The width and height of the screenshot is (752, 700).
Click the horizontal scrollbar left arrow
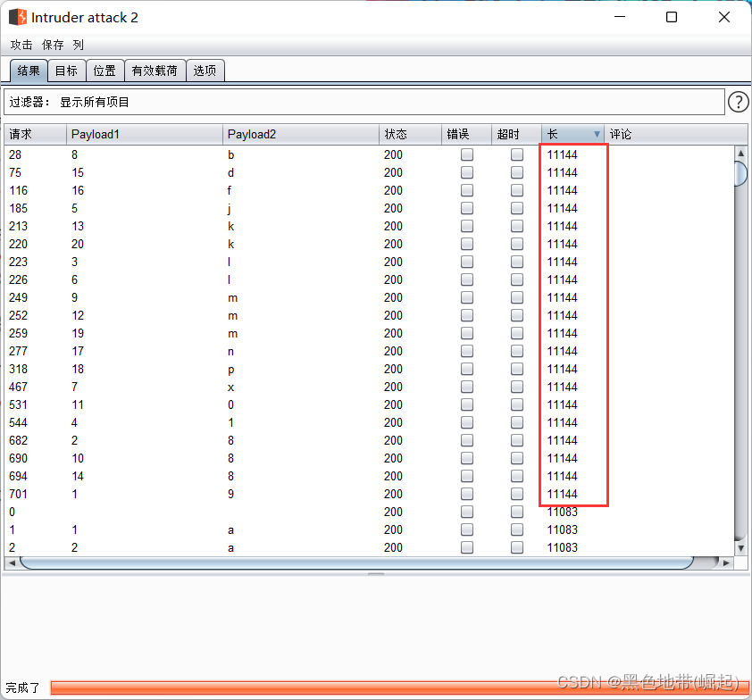[x=12, y=562]
